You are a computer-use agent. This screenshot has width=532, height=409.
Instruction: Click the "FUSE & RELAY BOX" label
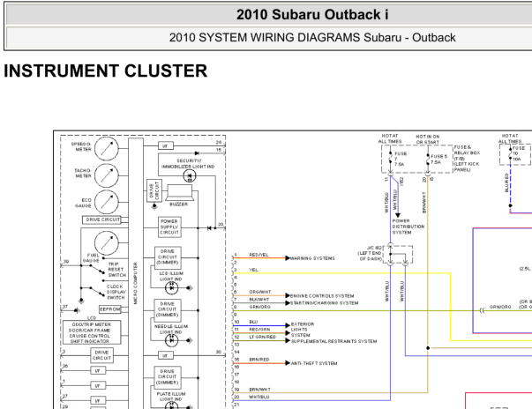point(467,150)
